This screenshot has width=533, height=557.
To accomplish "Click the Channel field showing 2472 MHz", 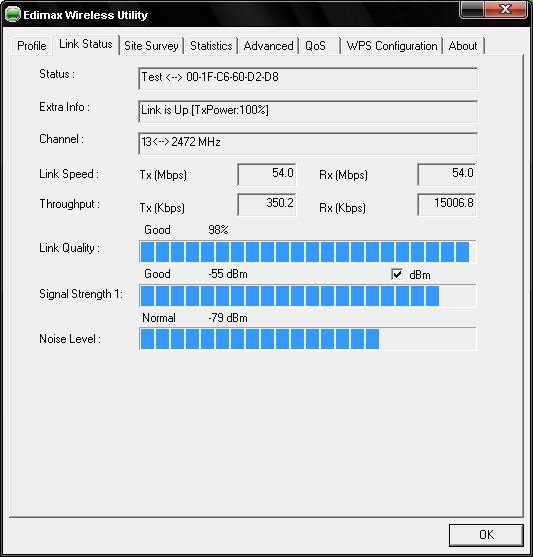I will pyautogui.click(x=308, y=144).
